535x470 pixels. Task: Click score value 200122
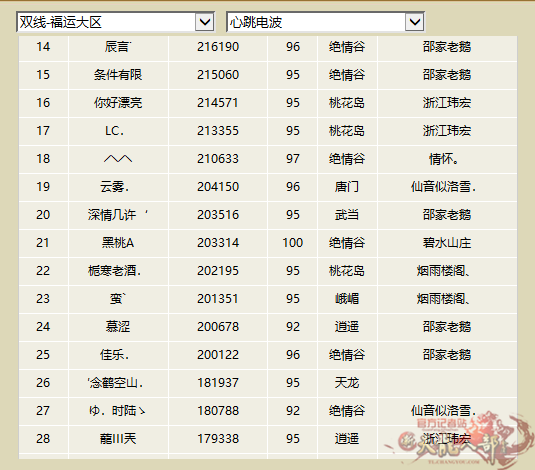point(218,355)
